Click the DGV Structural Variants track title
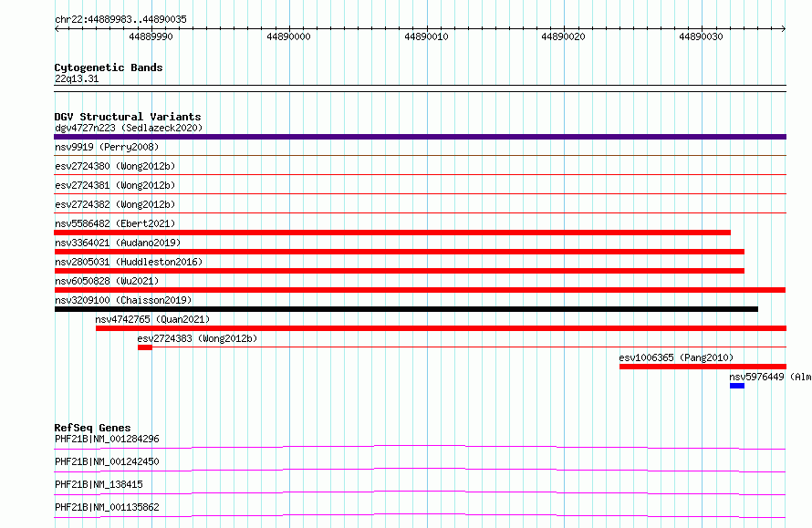The width and height of the screenshot is (812, 528). point(128,117)
